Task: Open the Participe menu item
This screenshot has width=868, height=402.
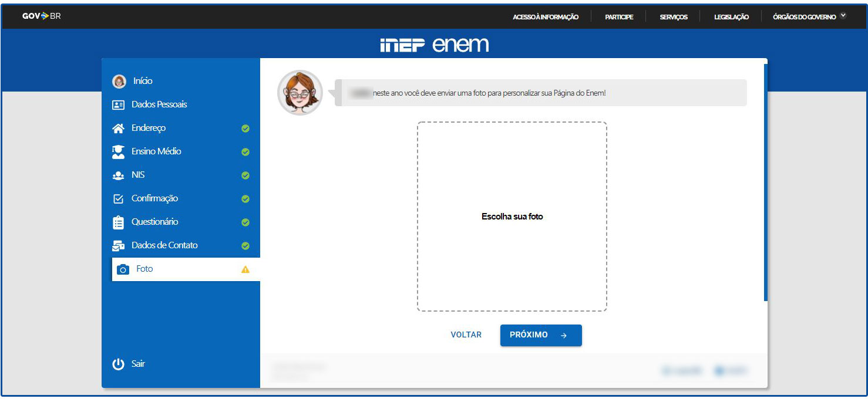Action: [x=619, y=17]
